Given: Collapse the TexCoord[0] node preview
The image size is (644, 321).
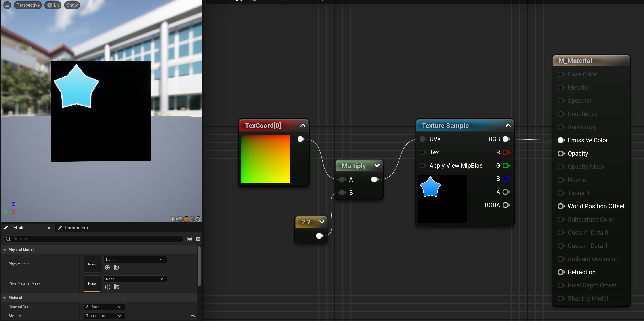Looking at the screenshot, I should point(303,125).
